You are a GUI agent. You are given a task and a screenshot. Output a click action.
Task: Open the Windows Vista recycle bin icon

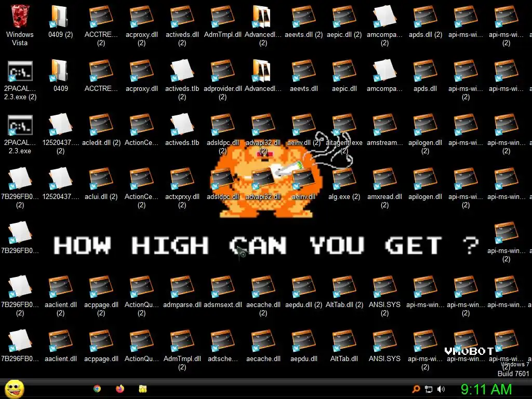click(x=20, y=16)
